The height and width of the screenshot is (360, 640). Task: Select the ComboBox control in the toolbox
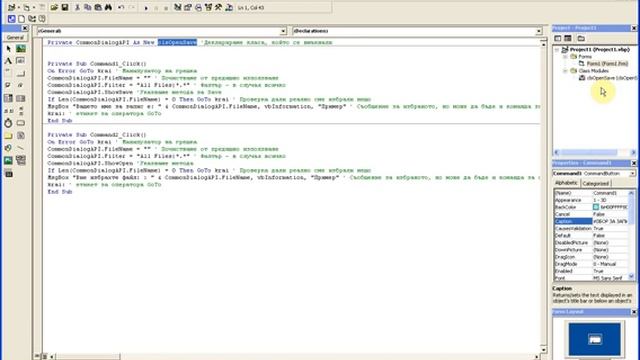pyautogui.click(x=9, y=98)
